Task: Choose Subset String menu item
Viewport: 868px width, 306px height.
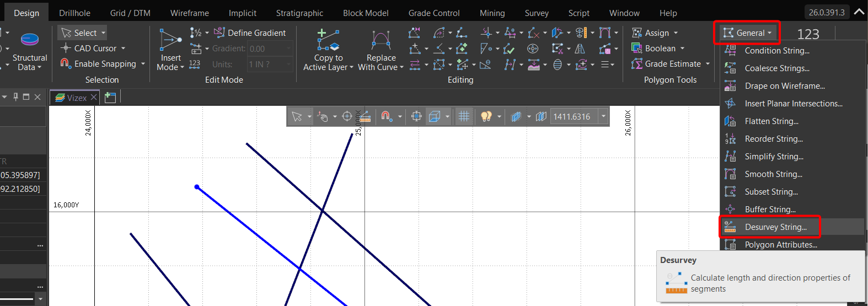Action: pos(792,192)
